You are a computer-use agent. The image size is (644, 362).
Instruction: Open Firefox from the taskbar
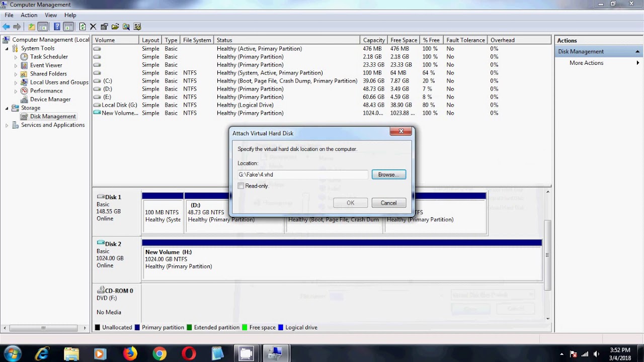click(x=130, y=354)
